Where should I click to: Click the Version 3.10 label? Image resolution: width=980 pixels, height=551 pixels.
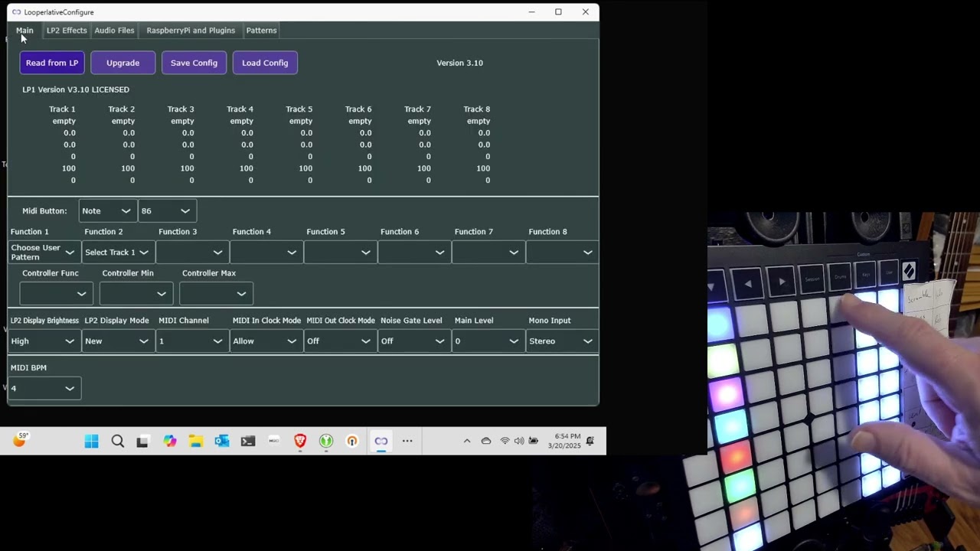click(x=459, y=63)
